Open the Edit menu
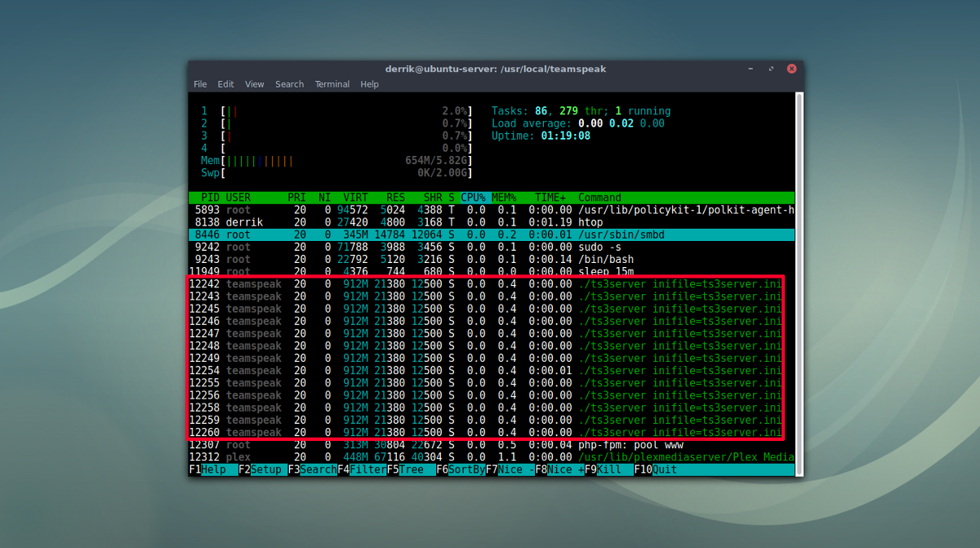This screenshot has width=980, height=548. click(x=225, y=84)
